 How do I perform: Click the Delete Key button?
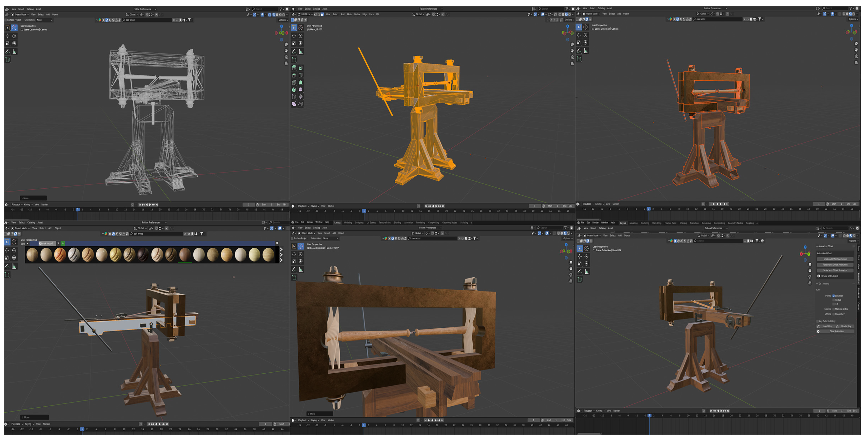coord(845,326)
